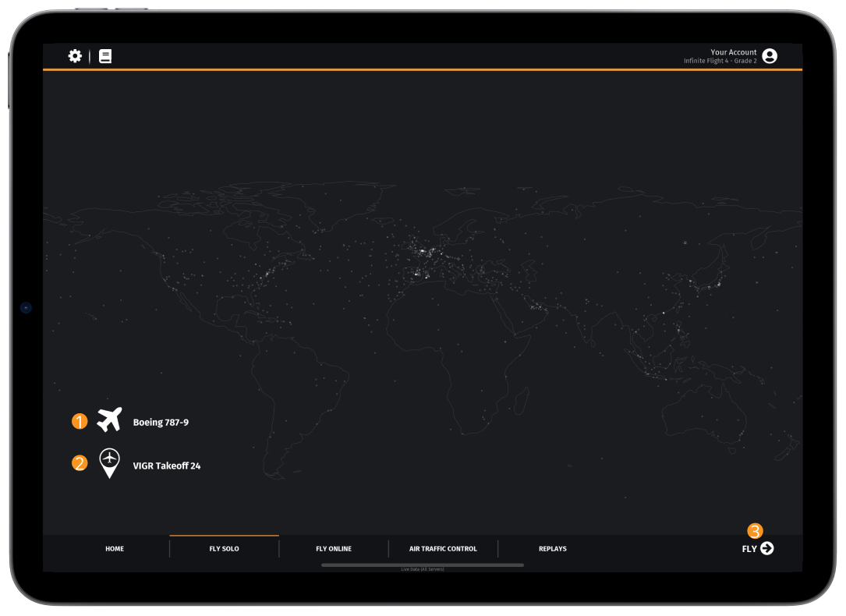
Task: Open the Air Traffic Control tab
Action: (x=443, y=549)
